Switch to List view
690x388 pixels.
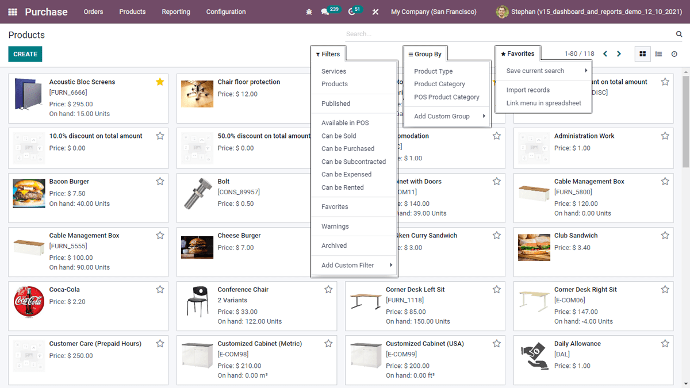tap(658, 54)
